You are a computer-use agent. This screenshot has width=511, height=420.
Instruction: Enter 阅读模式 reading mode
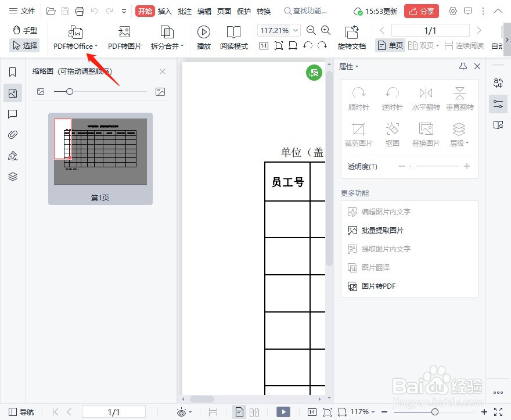[233, 38]
